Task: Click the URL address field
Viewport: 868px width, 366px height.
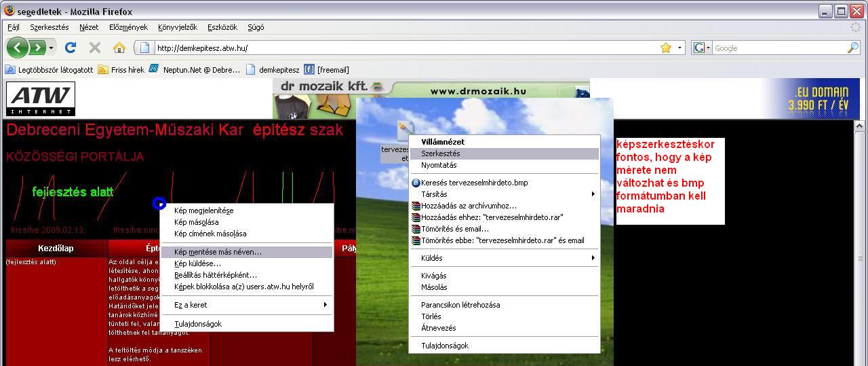Action: tap(400, 48)
